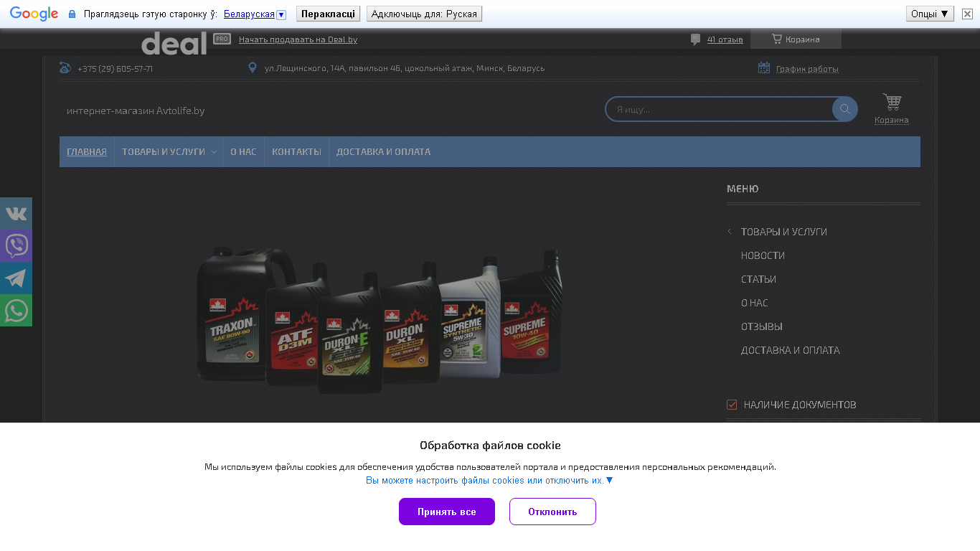Open ДОСТАВКА И ОПЛАТА in navigation bar

pos(383,152)
